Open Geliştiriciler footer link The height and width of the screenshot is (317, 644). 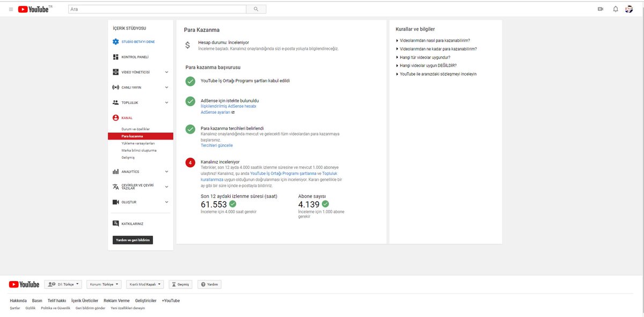tap(146, 301)
